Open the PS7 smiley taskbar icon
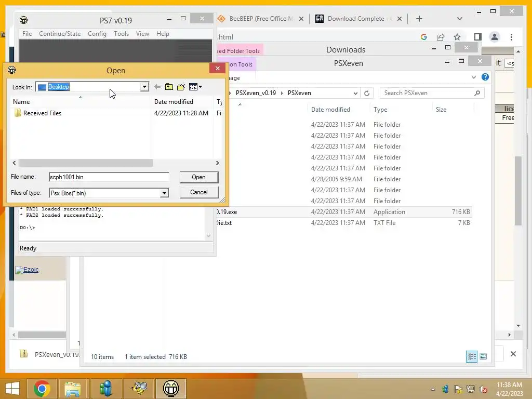Viewport: 532px width, 399px height. 171,389
